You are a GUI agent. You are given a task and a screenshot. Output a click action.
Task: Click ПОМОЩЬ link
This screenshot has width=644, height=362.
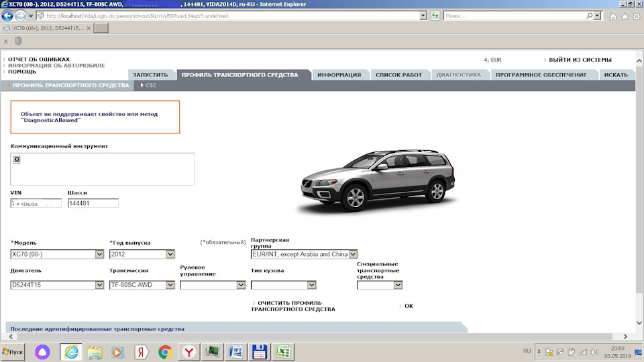point(21,72)
